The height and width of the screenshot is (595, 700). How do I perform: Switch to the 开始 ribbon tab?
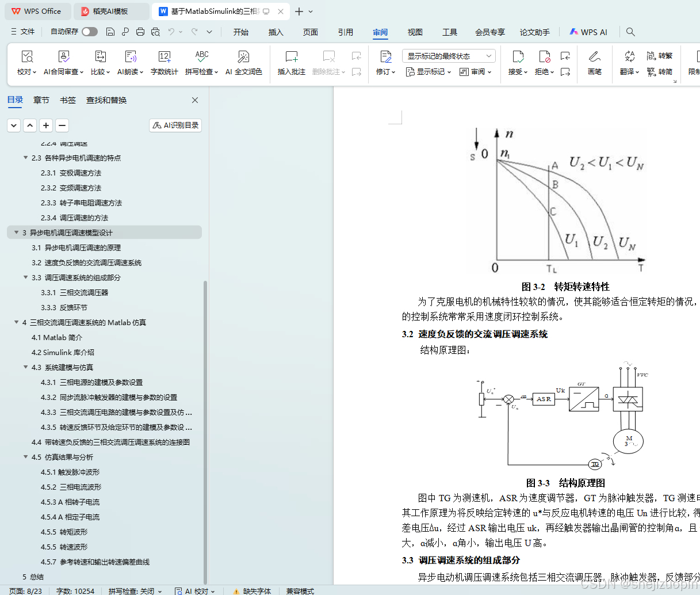(241, 32)
